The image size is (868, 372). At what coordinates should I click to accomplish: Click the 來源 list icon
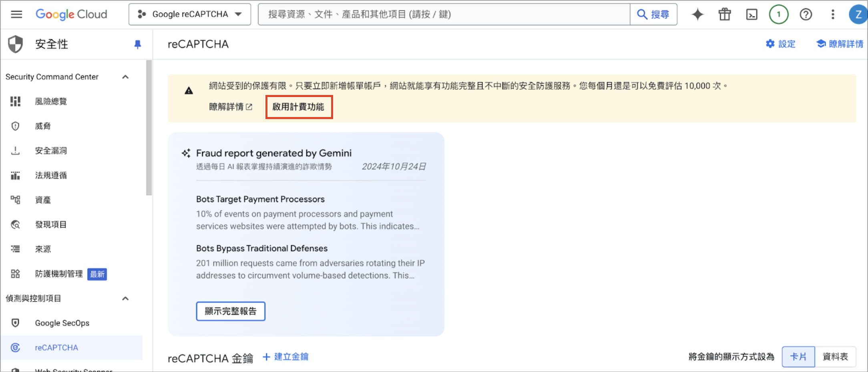coord(15,249)
